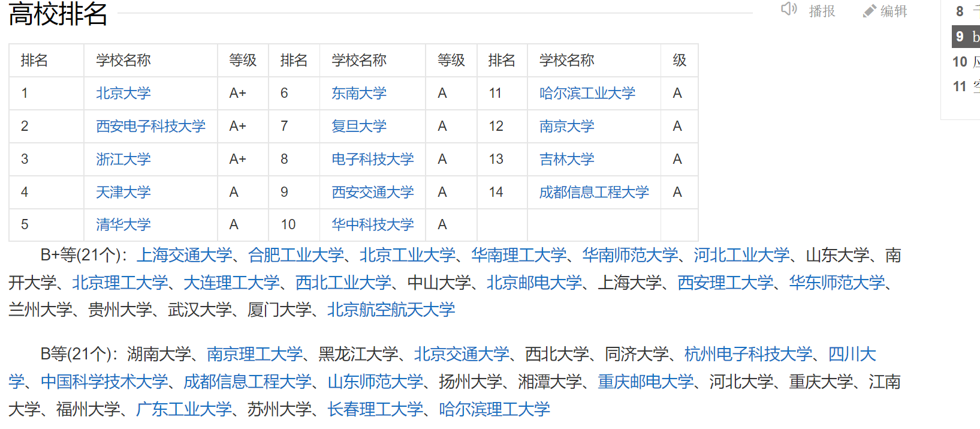Open the 哈尔滨工业大学 table link
This screenshot has width=980, height=429.
(587, 93)
